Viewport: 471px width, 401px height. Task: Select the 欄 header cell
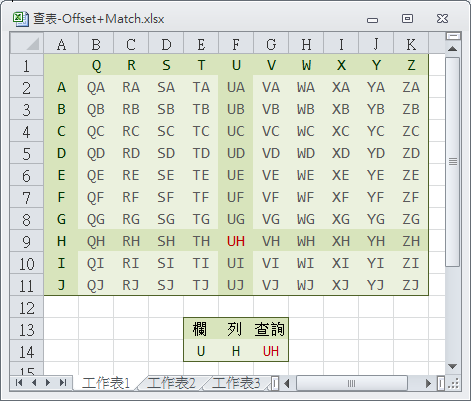click(x=201, y=329)
